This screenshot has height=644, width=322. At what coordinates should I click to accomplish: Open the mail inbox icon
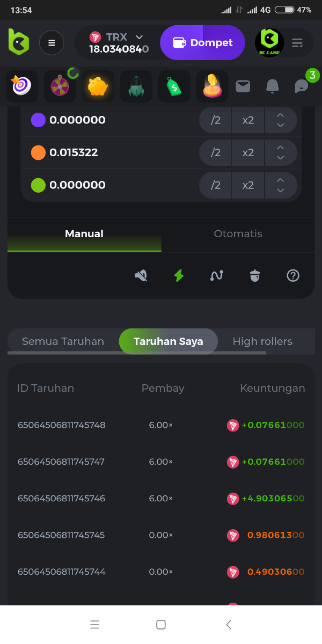[x=243, y=86]
